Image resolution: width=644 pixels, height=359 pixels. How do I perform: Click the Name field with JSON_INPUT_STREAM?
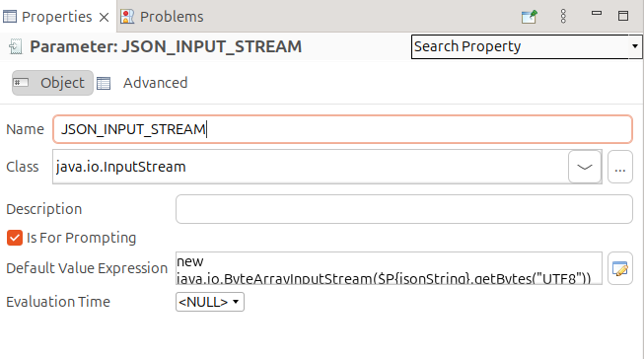[x=342, y=129]
